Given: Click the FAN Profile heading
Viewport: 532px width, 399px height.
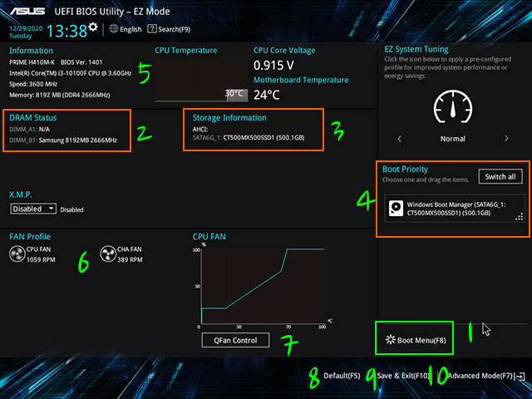Looking at the screenshot, I should (x=30, y=236).
